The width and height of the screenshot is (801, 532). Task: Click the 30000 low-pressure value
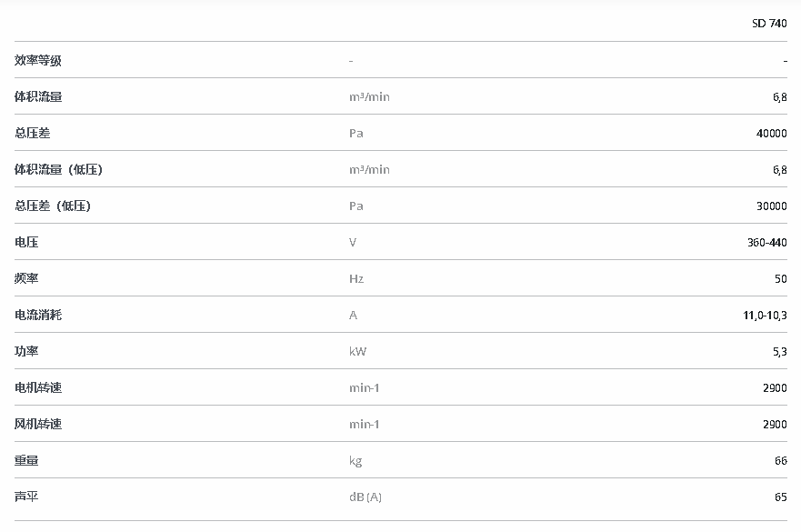pyautogui.click(x=771, y=206)
